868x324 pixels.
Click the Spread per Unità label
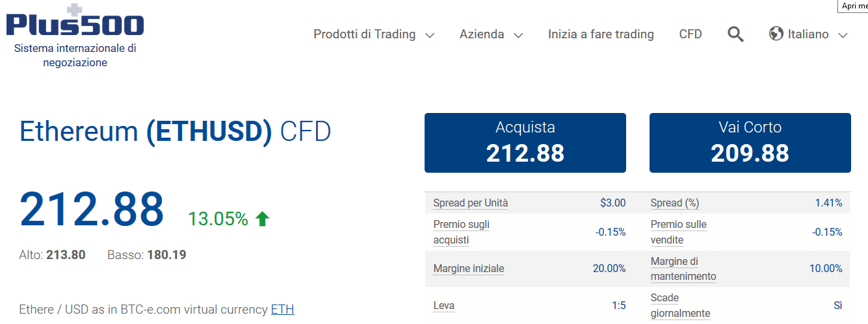pyautogui.click(x=471, y=203)
